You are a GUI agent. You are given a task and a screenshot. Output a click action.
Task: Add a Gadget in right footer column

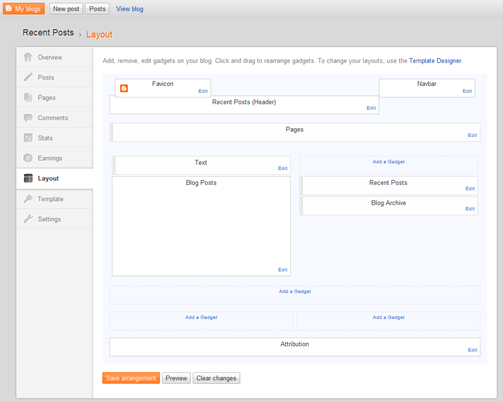click(389, 317)
